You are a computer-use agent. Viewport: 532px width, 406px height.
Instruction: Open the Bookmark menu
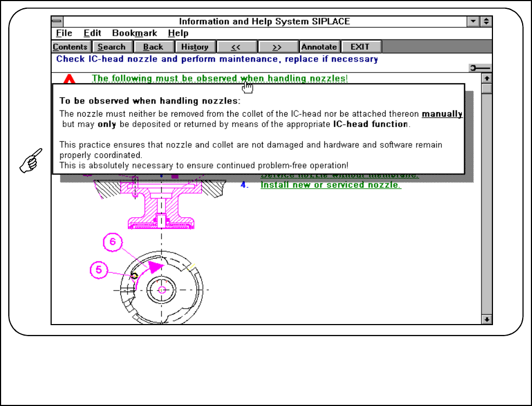[x=134, y=34]
